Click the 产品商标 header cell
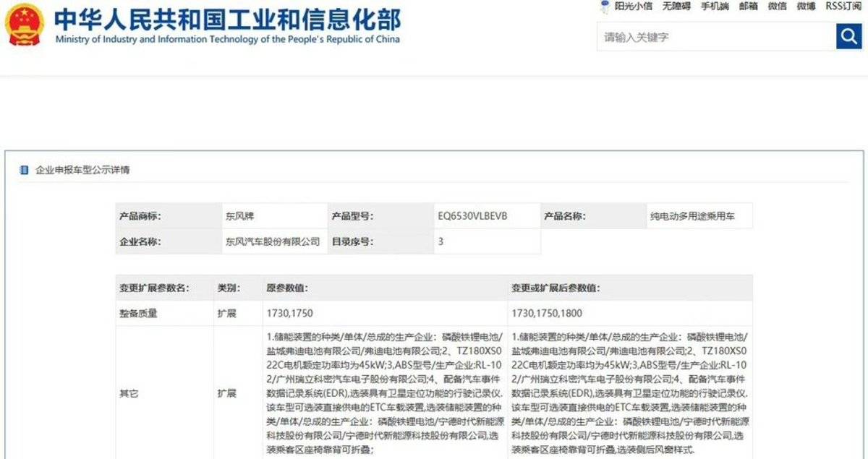Screen dimensions: 868x459 139,215
